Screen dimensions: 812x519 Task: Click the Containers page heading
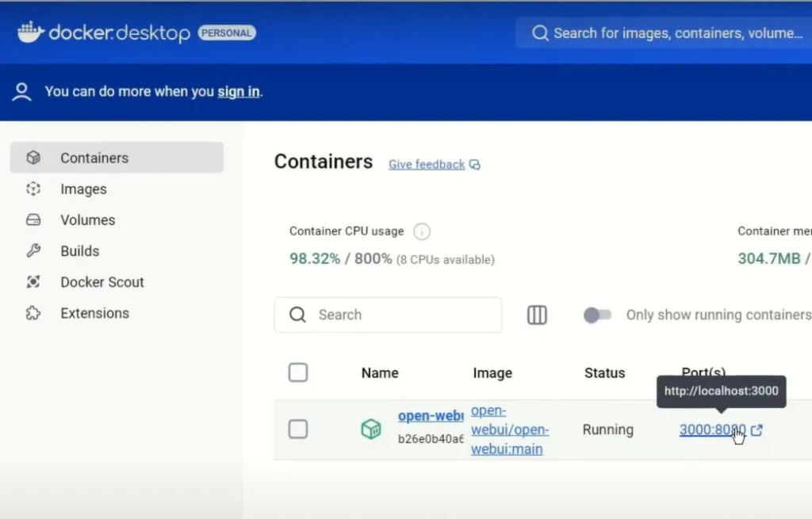(x=324, y=162)
